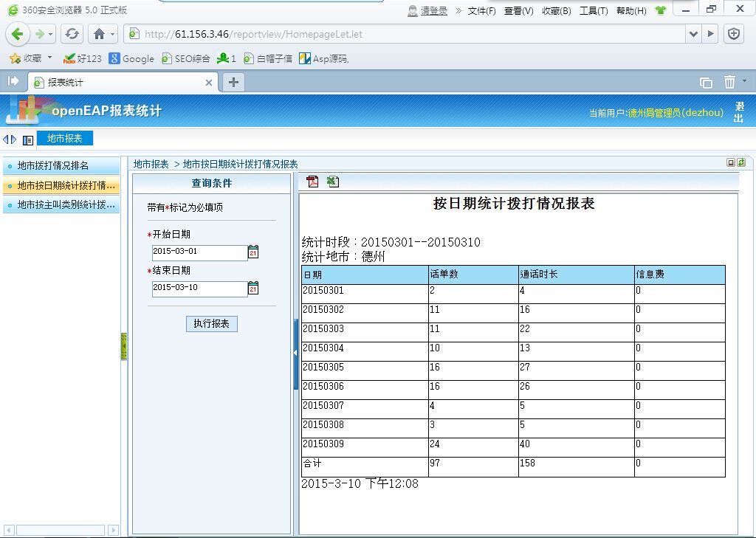Open the 白帽子信 bookmark
Viewport: 756px width, 538px height.
267,59
